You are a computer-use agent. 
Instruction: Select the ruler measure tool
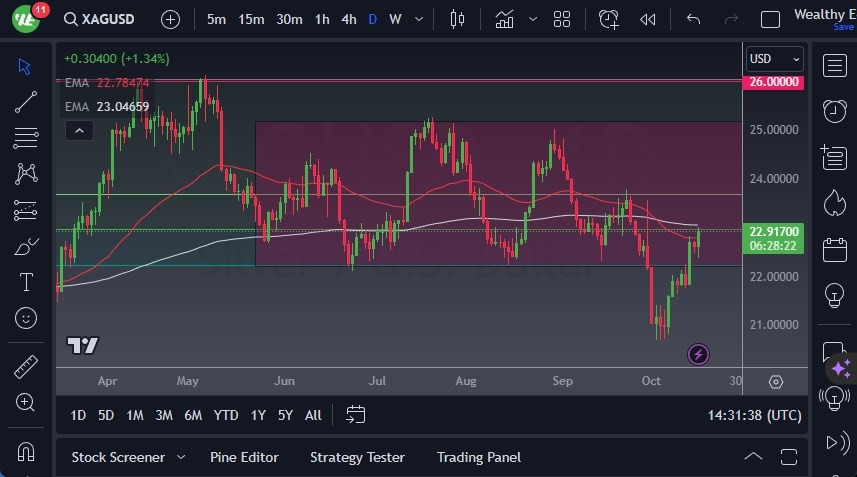(26, 367)
